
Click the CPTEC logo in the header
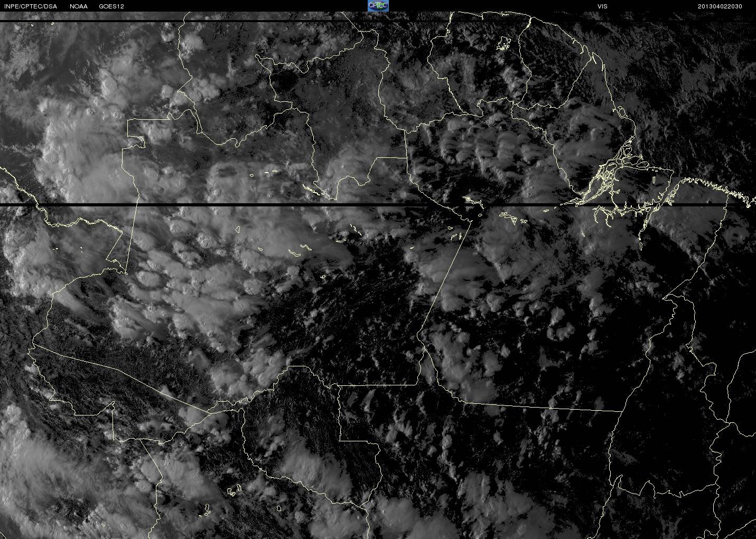click(378, 6)
